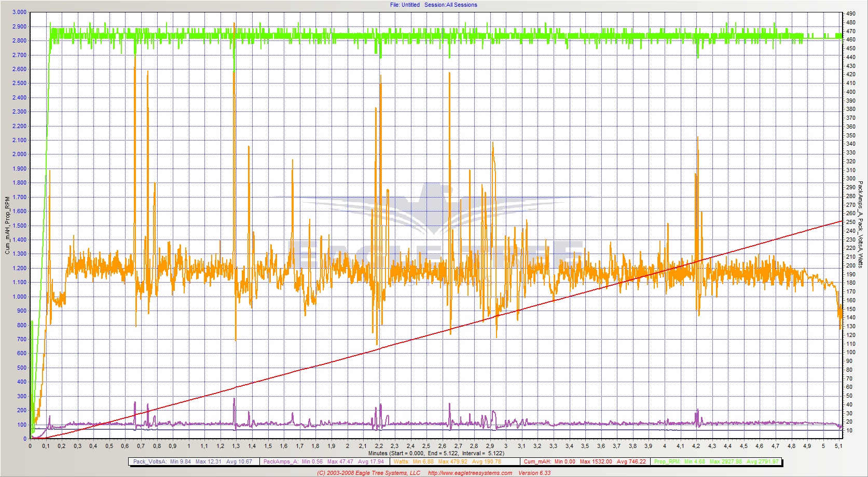Click Pack_VoltsA 'Min 9.84' value

tap(181, 461)
